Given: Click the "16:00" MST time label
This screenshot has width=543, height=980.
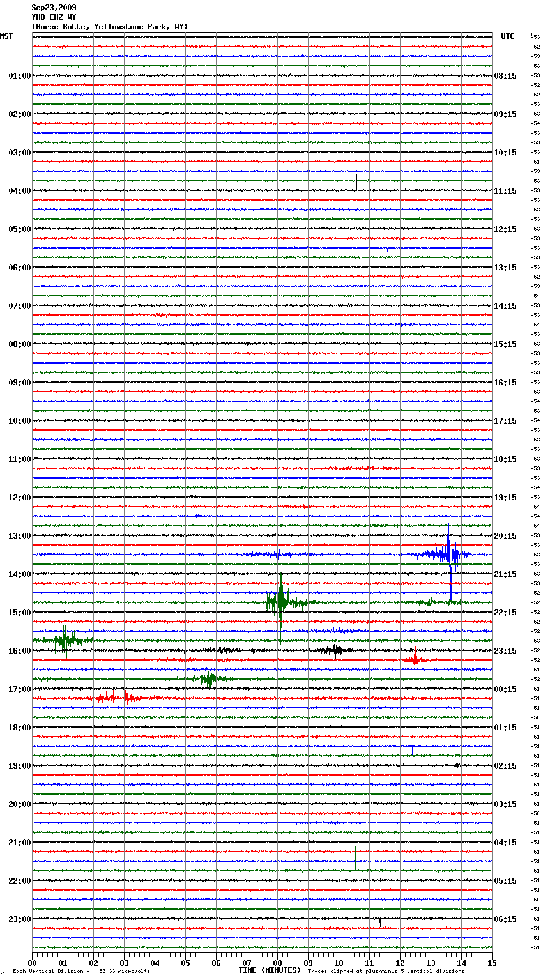Looking at the screenshot, I should point(20,651).
